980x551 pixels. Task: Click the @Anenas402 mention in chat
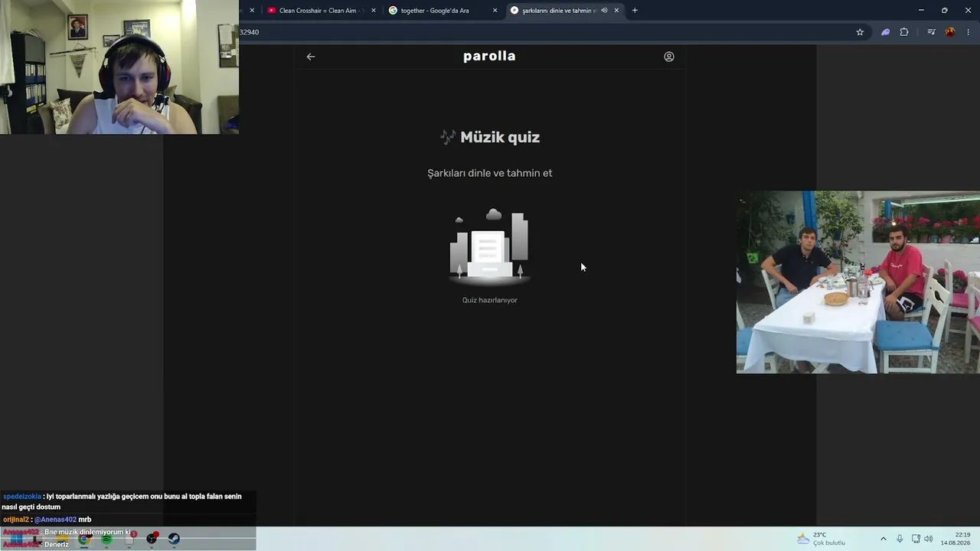click(x=55, y=520)
